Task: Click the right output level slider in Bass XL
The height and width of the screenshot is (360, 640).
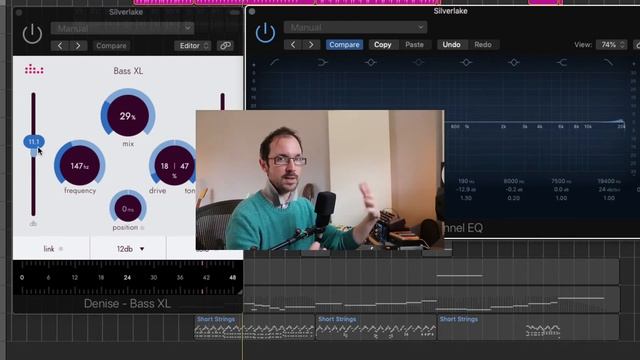Action: (x=222, y=102)
